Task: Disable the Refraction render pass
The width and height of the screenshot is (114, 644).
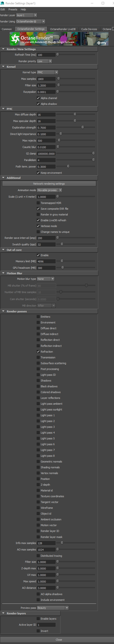Action: click(x=38, y=351)
